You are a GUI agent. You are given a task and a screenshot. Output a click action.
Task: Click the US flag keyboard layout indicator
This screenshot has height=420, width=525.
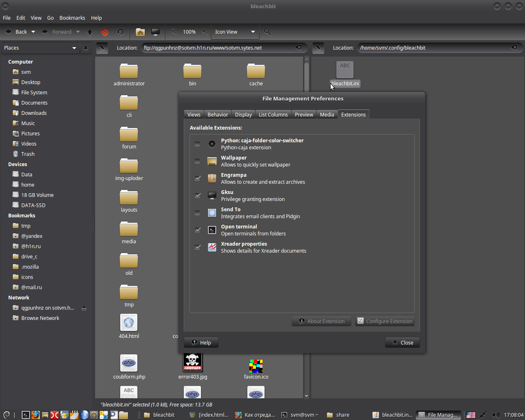point(471,415)
